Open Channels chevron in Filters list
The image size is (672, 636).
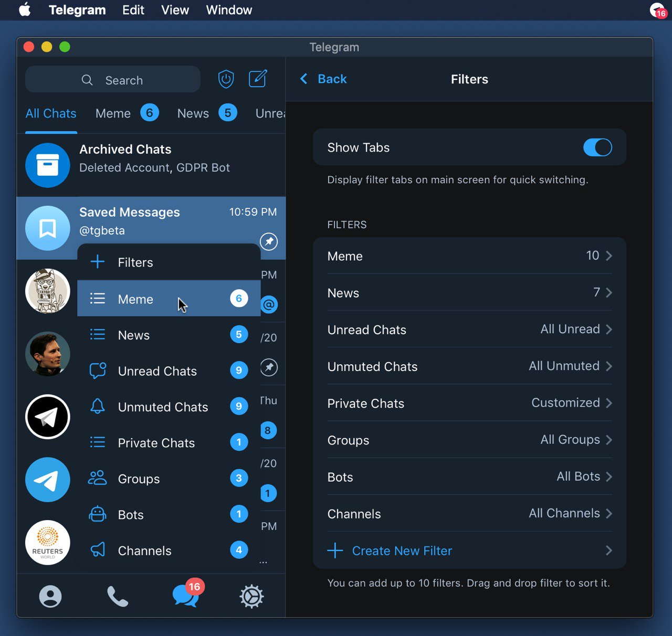[609, 513]
